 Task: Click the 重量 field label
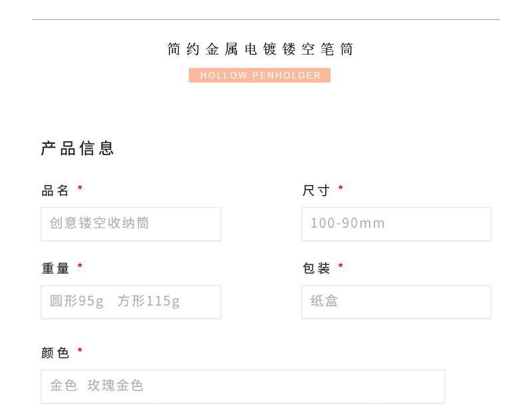[x=55, y=268]
